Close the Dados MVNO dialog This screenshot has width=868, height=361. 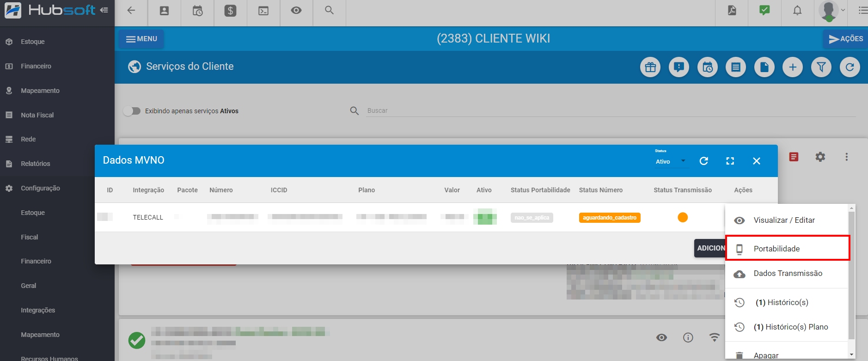click(757, 161)
